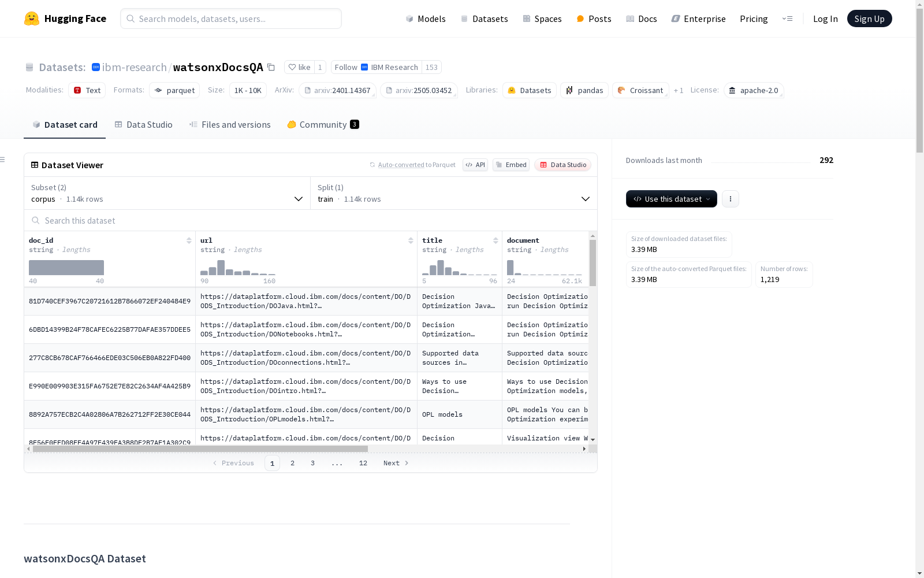Screen dimensions: 924x578
Task: Focus the Search this dataset field
Action: (x=311, y=220)
